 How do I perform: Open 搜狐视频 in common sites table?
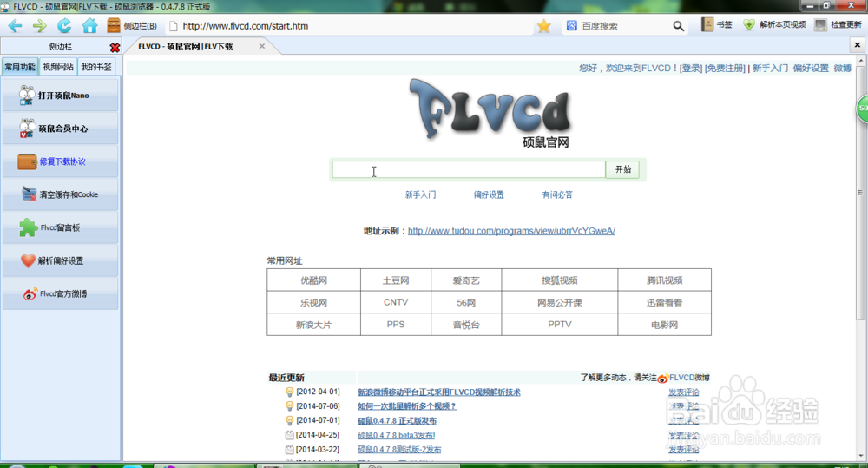pyautogui.click(x=560, y=280)
